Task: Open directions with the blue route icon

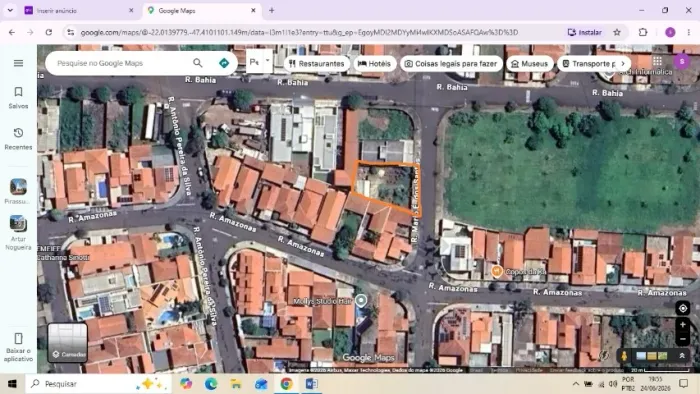Action: [224, 63]
